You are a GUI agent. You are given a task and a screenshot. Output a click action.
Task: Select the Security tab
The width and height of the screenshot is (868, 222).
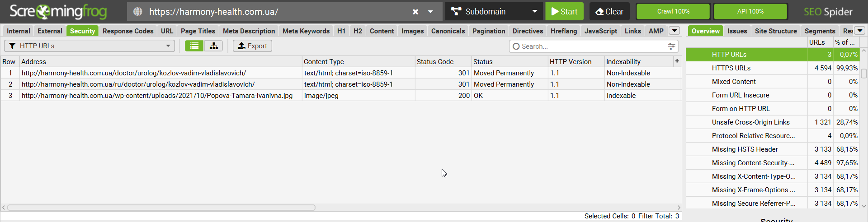(x=82, y=31)
